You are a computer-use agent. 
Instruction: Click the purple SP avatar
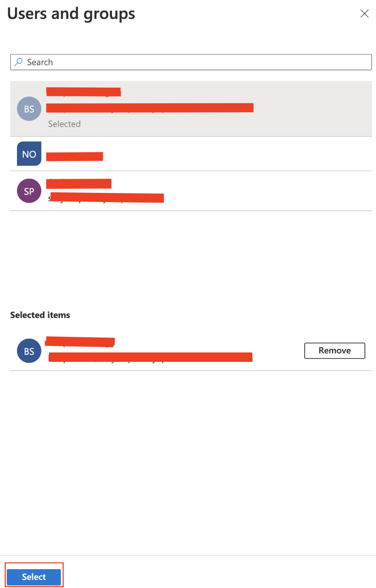click(x=29, y=191)
